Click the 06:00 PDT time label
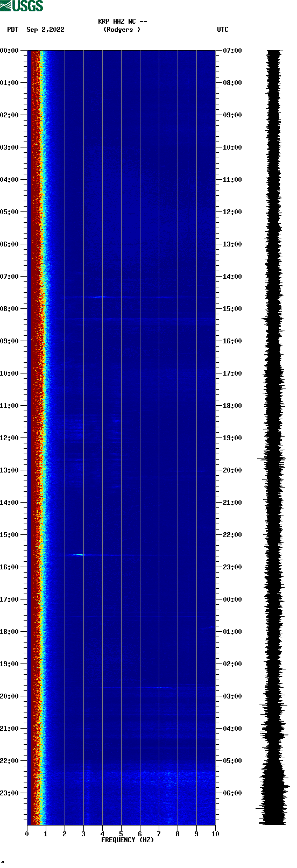The image size is (297, 868). (x=10, y=244)
